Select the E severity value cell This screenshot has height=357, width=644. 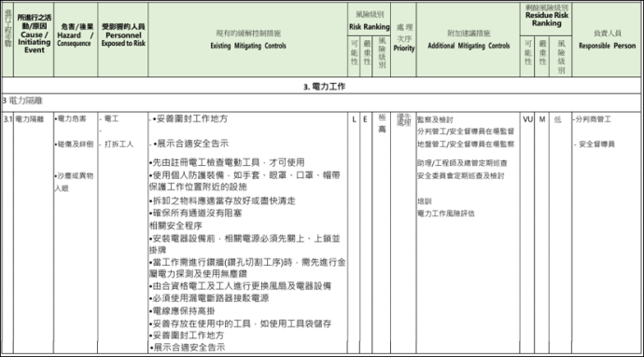click(x=365, y=119)
